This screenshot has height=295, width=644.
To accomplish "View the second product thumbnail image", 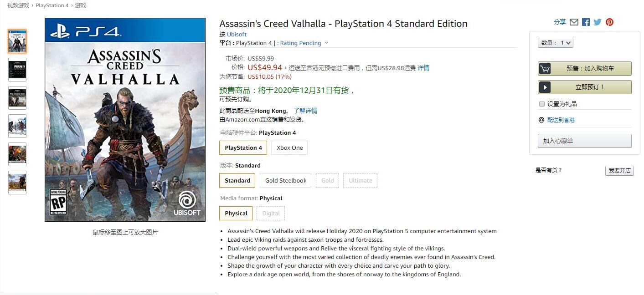I will (x=17, y=70).
